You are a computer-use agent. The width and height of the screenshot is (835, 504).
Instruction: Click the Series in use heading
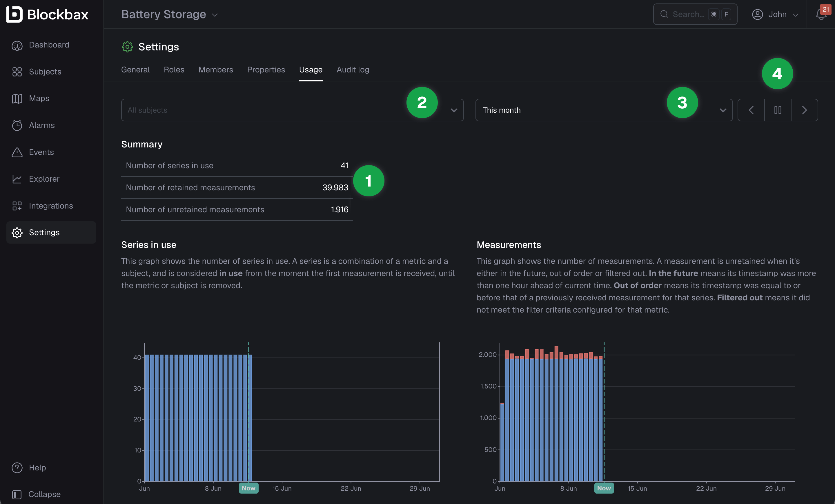[149, 245]
